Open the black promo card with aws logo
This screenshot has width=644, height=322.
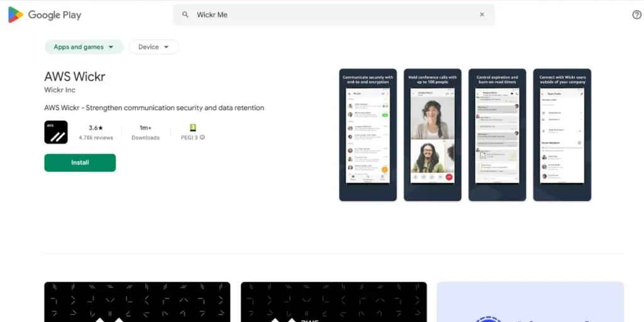pyautogui.click(x=333, y=302)
